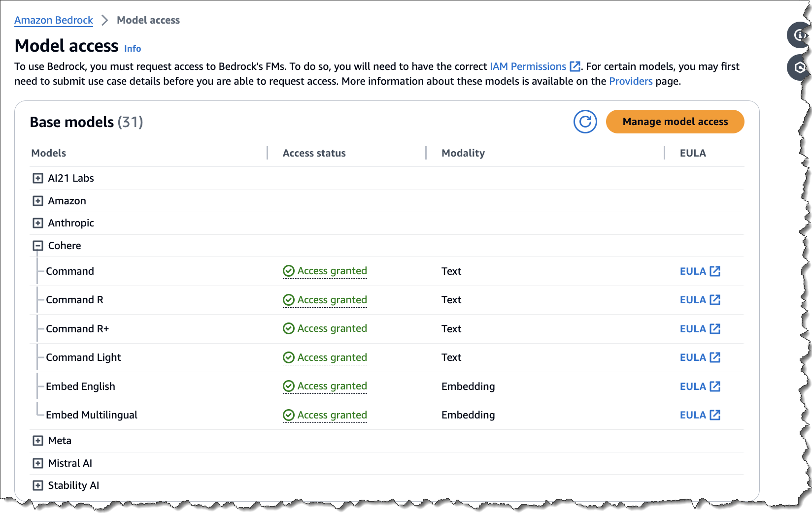
Task: Click the green check icon for Command
Action: point(289,271)
